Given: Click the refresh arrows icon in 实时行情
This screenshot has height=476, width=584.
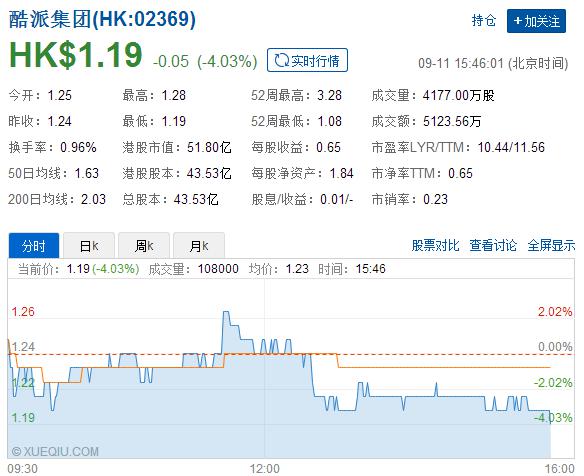Looking at the screenshot, I should 281,60.
